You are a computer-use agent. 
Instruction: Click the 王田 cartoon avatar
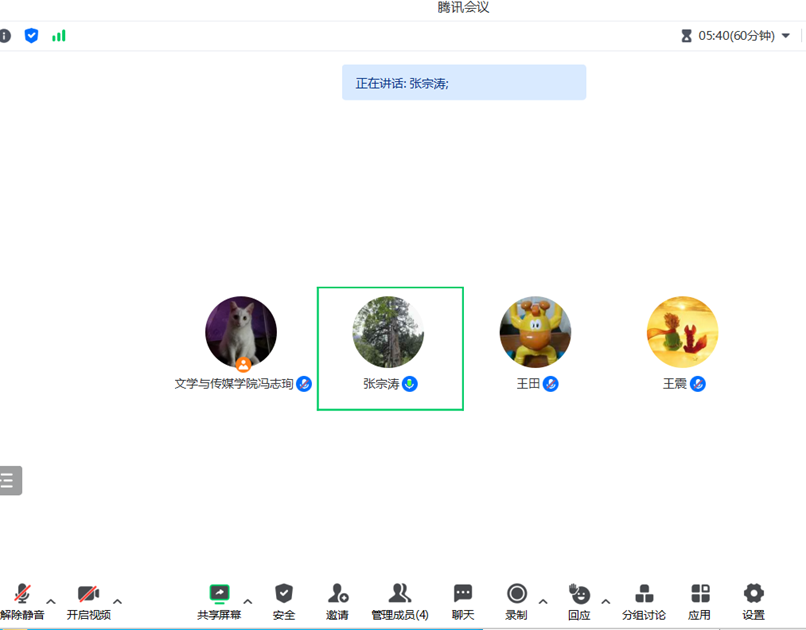tap(535, 332)
